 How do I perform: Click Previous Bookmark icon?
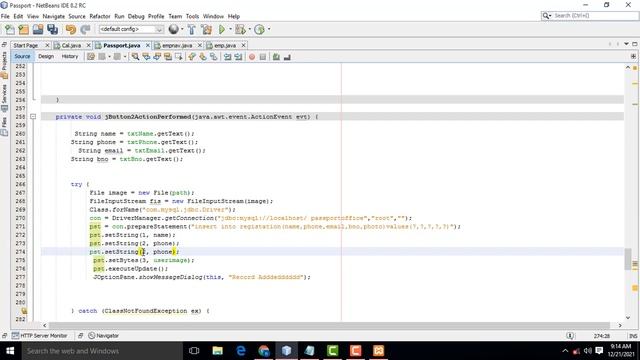pos(192,57)
